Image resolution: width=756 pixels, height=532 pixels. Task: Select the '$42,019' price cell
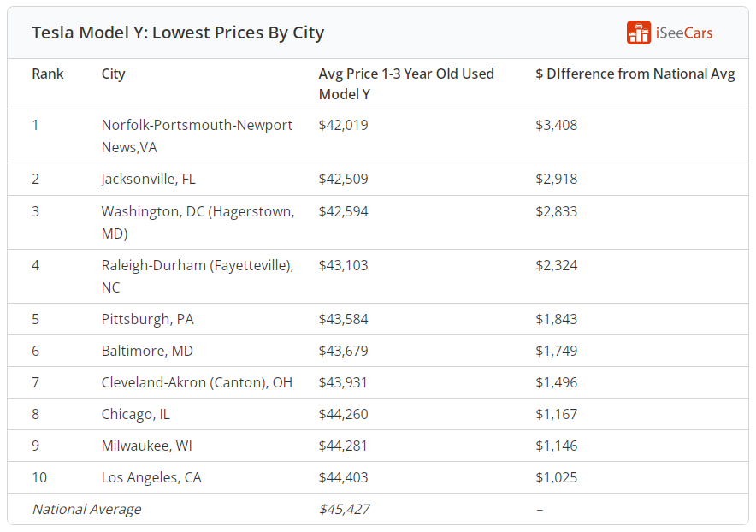343,126
